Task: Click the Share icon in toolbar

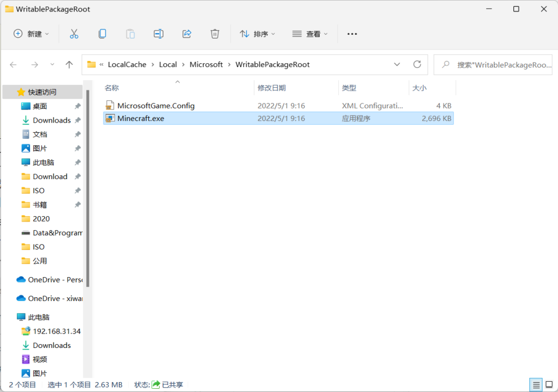Action: pyautogui.click(x=187, y=34)
